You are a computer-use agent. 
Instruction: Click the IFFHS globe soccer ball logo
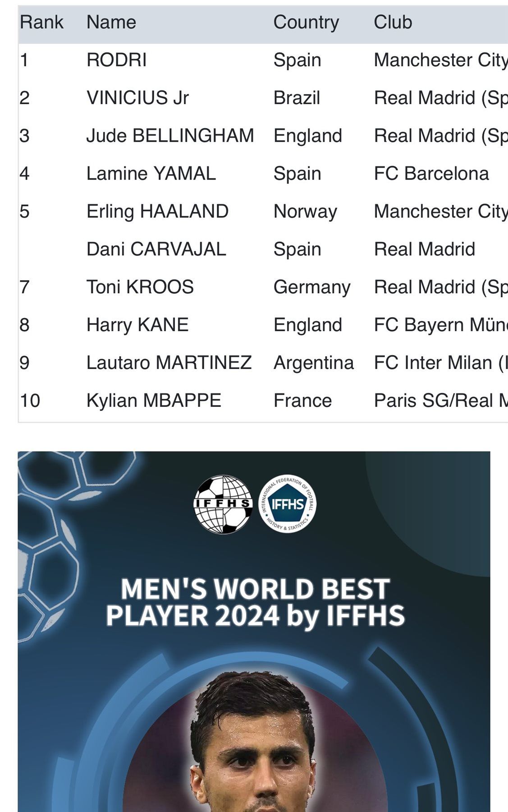(223, 504)
